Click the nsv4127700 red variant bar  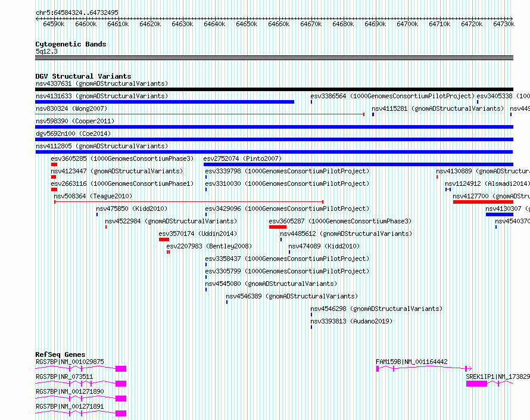(483, 202)
